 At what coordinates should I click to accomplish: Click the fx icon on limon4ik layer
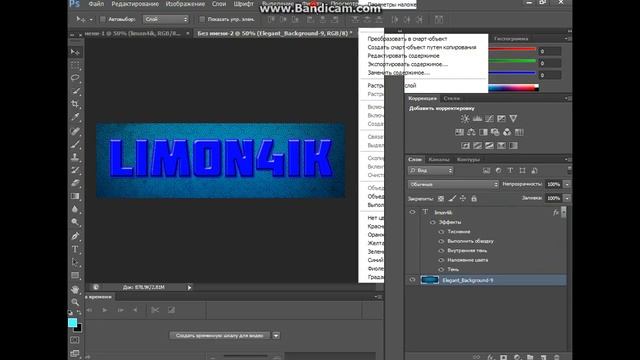tap(556, 212)
